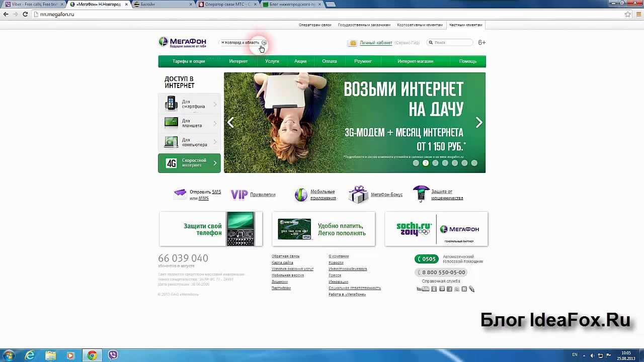Open the computer internet option

(190, 142)
